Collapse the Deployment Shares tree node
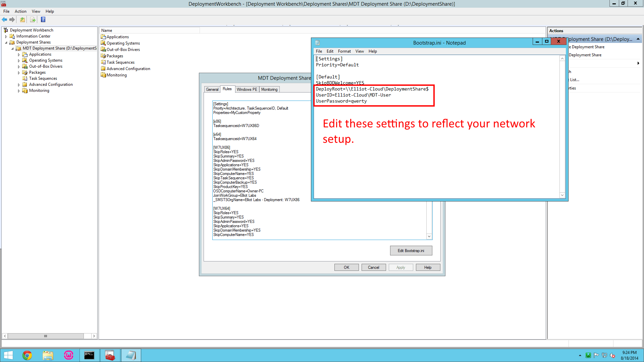644x362 pixels. click(x=6, y=42)
